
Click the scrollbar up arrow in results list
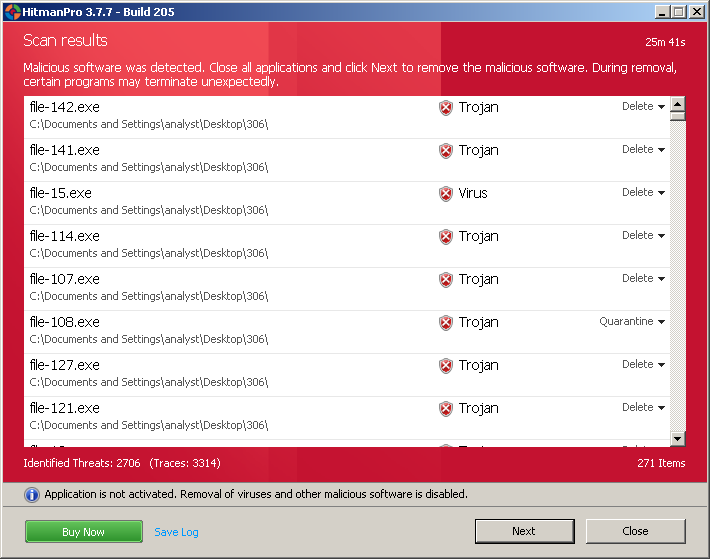[x=678, y=104]
